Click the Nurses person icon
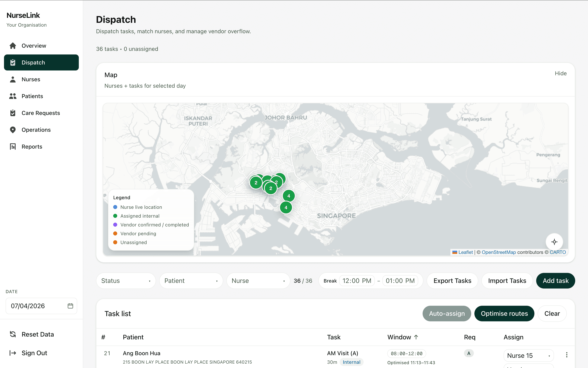588x368 pixels. (x=13, y=79)
